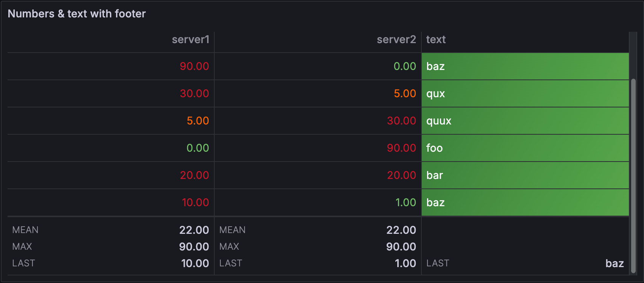The width and height of the screenshot is (644, 283).
Task: Click the 'quux' text cell
Action: point(439,121)
